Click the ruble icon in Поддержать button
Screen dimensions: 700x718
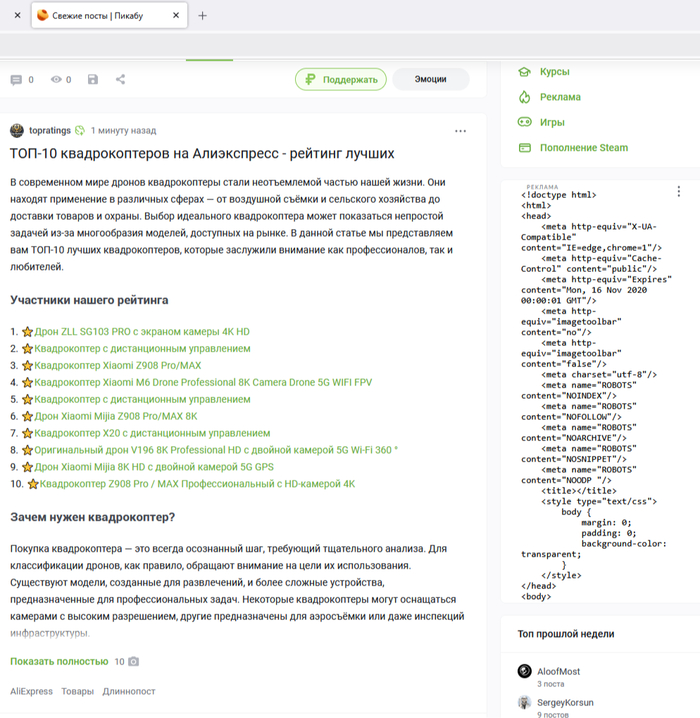pos(310,79)
